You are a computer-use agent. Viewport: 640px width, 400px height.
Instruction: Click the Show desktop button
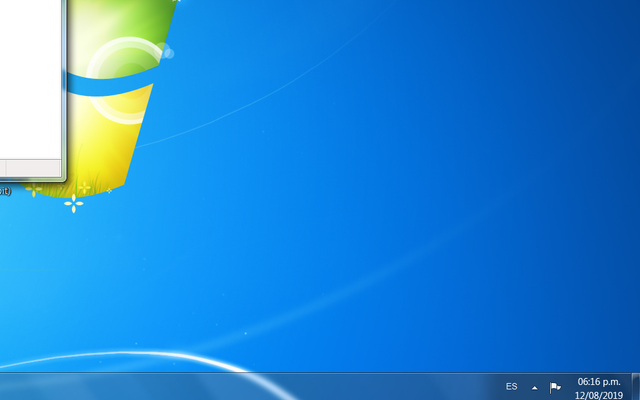636,387
